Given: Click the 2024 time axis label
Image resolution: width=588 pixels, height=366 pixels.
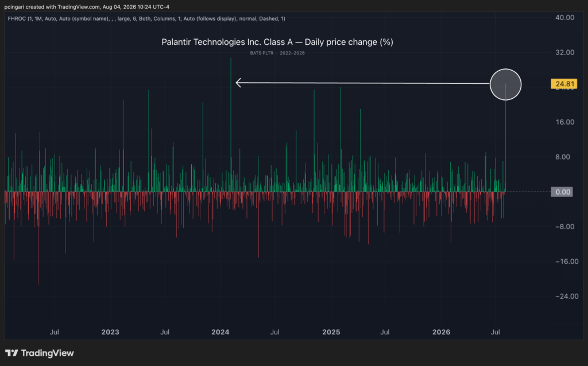Looking at the screenshot, I should 220,332.
